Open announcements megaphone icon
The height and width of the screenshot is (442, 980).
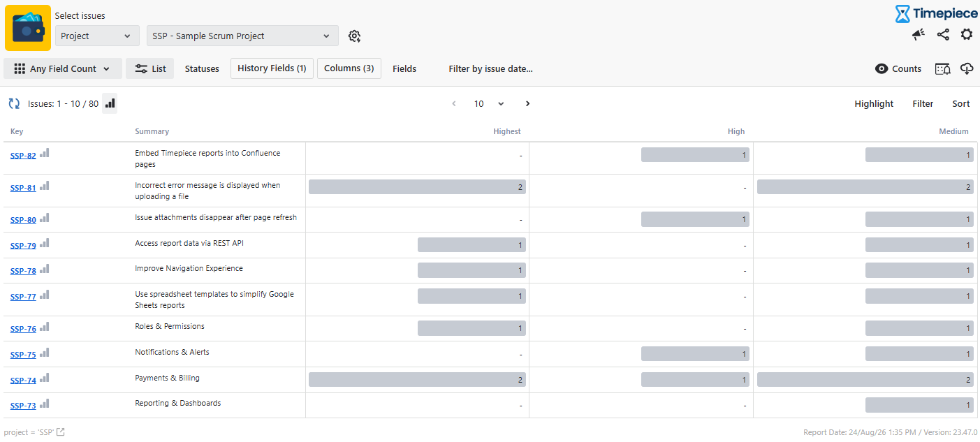(x=919, y=34)
